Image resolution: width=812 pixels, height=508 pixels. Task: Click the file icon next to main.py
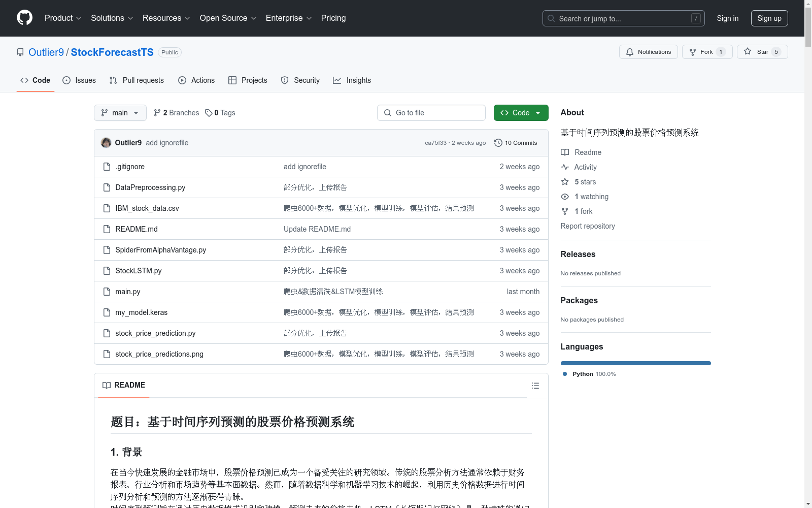[107, 292]
